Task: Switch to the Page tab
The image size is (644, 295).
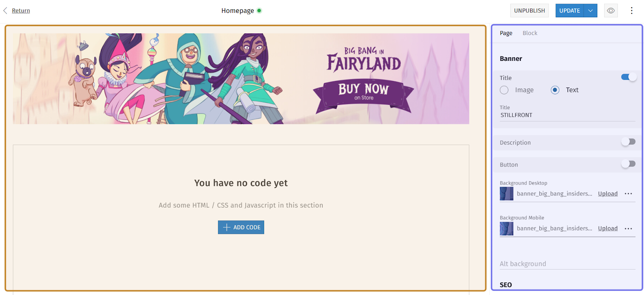Action: pos(506,33)
